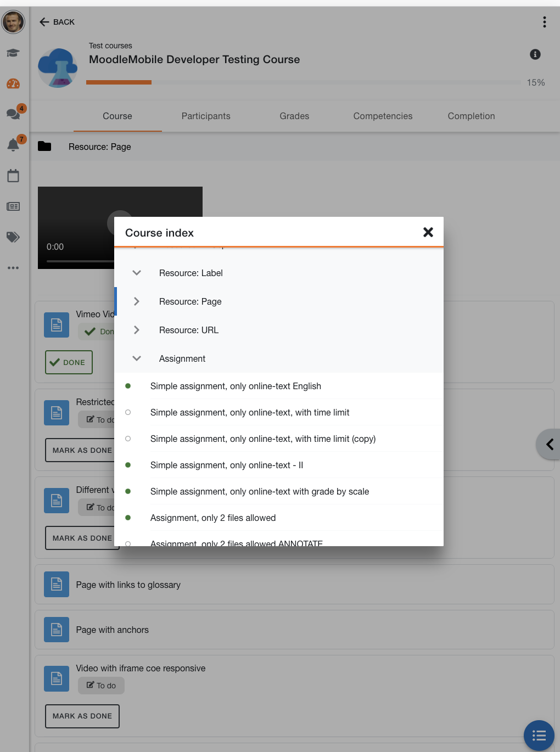Image resolution: width=560 pixels, height=752 pixels.
Task: Open notifications bell with 7 badge
Action: [x=13, y=145]
